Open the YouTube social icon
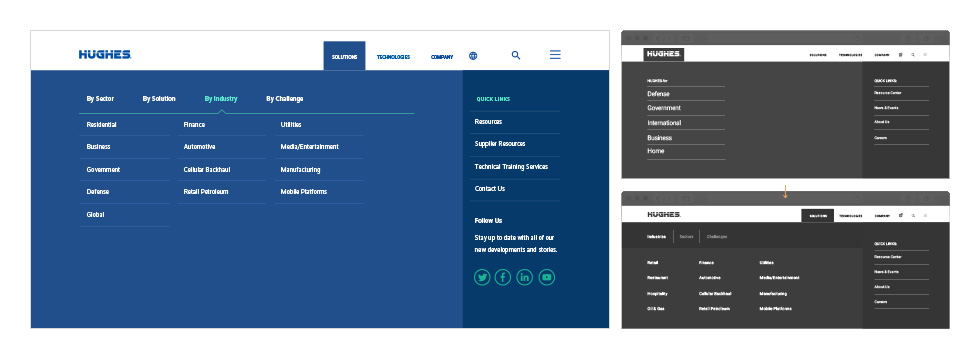The height and width of the screenshot is (360, 980). click(547, 278)
